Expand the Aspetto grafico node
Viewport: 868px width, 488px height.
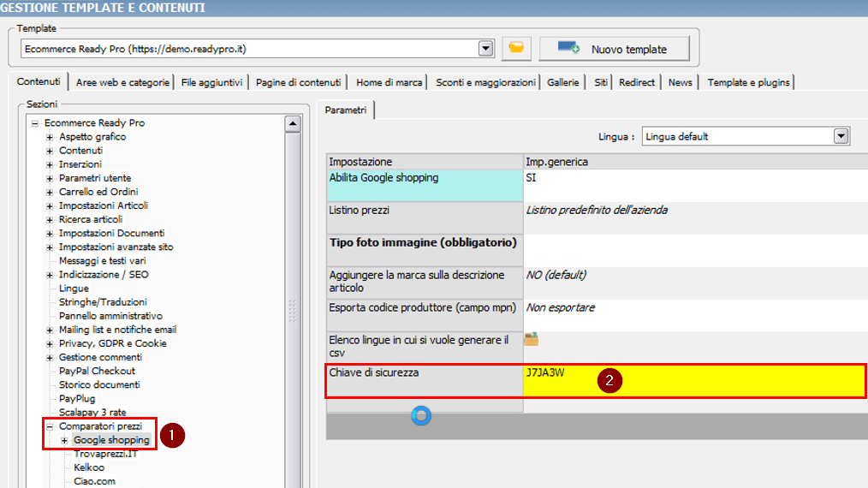[50, 137]
